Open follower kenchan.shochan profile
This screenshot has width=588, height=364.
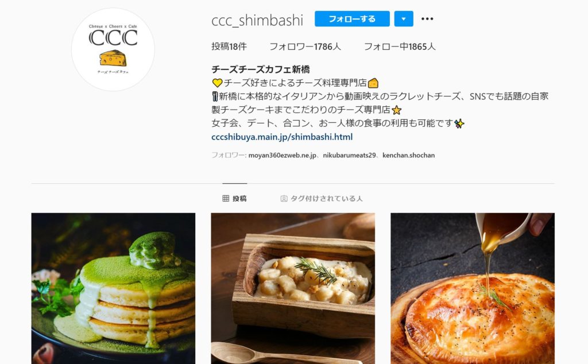(x=408, y=155)
